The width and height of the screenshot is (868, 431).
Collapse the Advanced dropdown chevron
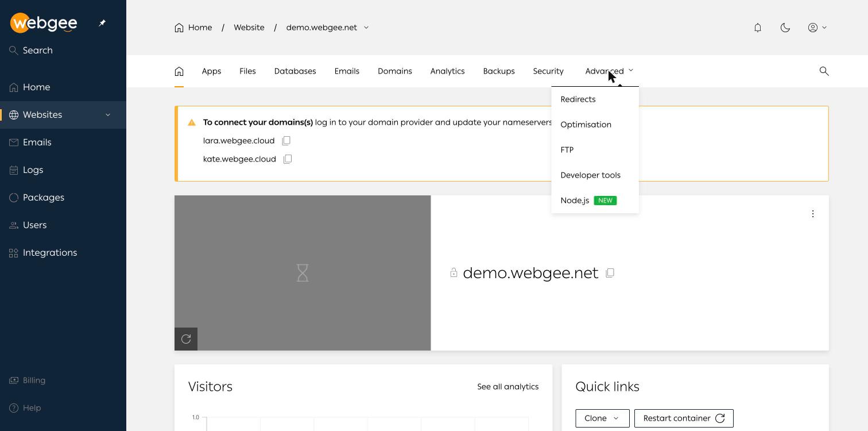pos(631,70)
